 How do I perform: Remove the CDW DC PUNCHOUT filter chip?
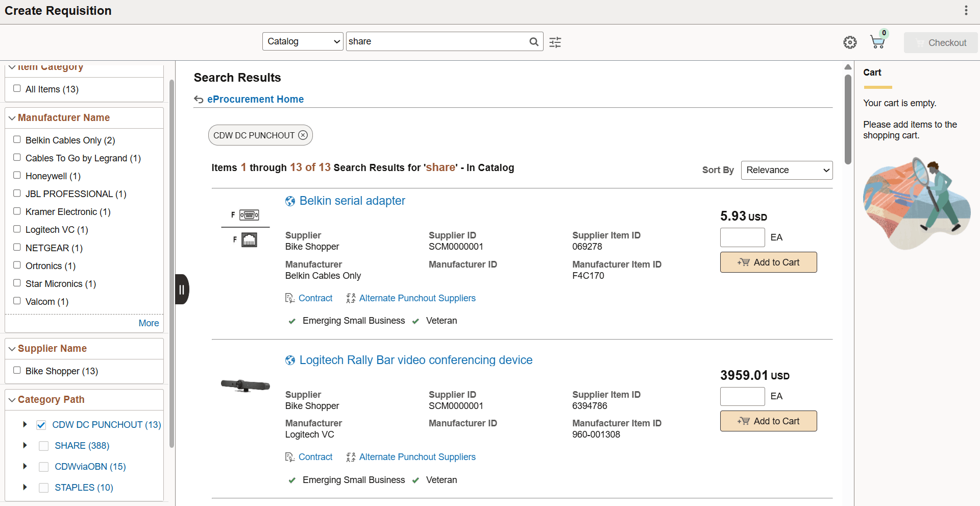[x=303, y=135]
